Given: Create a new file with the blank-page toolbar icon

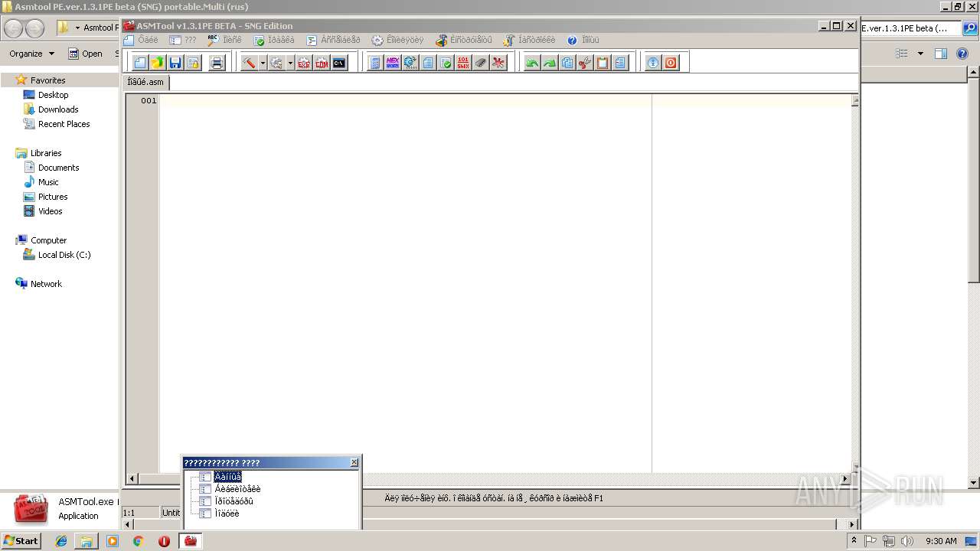Looking at the screenshot, I should click(x=140, y=63).
